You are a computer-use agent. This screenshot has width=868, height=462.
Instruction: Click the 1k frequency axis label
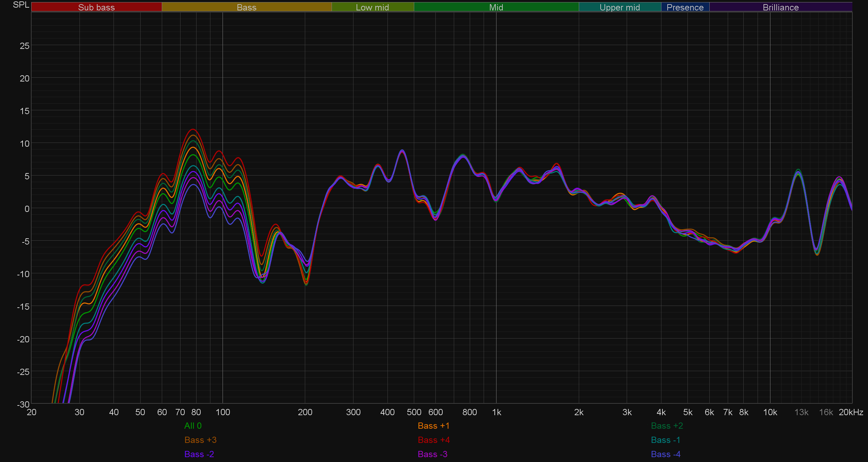tap(496, 412)
